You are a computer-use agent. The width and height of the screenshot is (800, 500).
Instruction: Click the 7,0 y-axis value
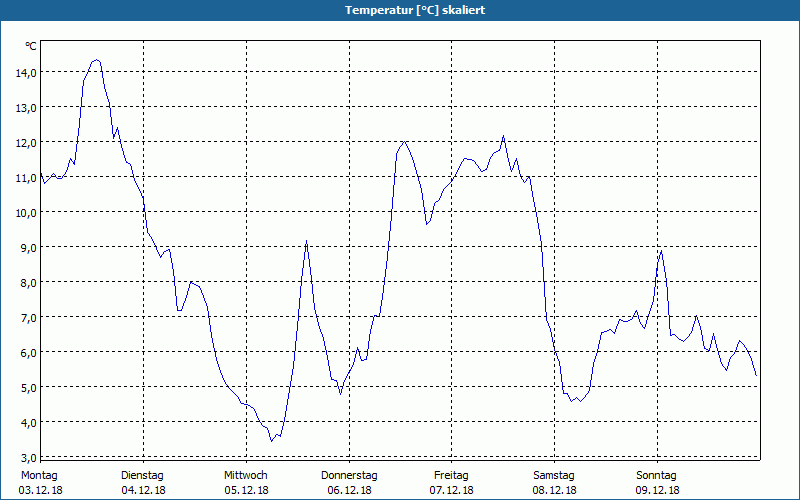(x=28, y=318)
